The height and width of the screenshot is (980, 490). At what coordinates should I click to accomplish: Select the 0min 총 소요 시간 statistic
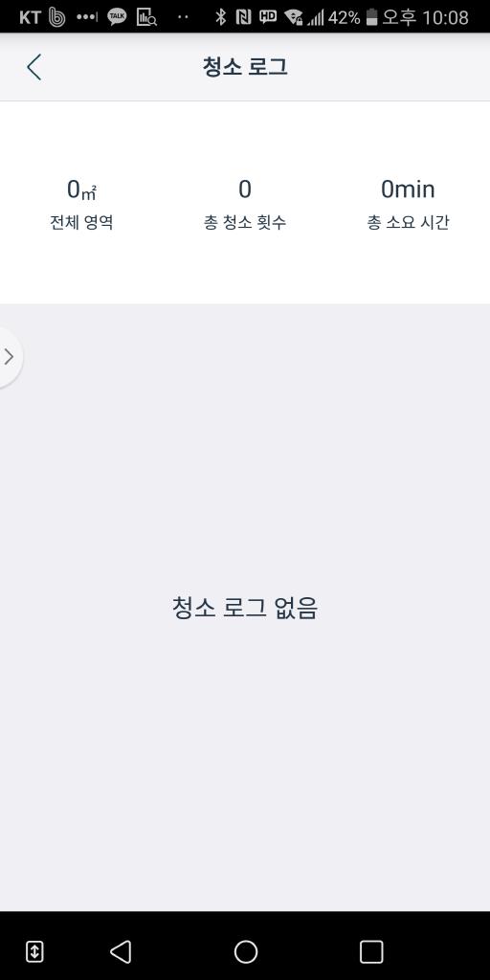[408, 204]
